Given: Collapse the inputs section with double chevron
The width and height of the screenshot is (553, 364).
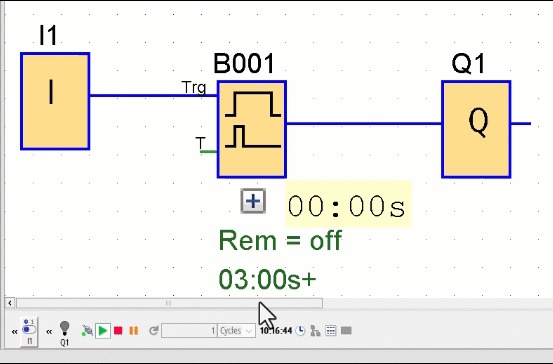Looking at the screenshot, I should tap(14, 332).
